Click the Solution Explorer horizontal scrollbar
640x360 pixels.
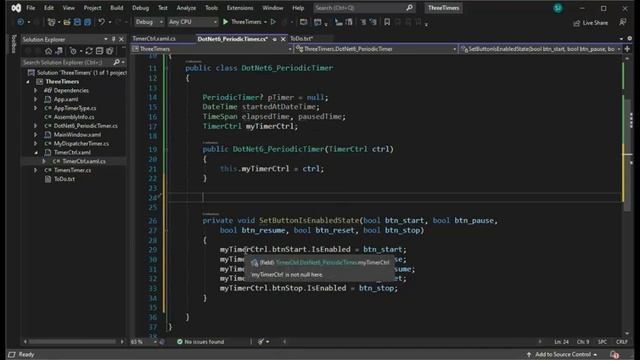[73, 341]
